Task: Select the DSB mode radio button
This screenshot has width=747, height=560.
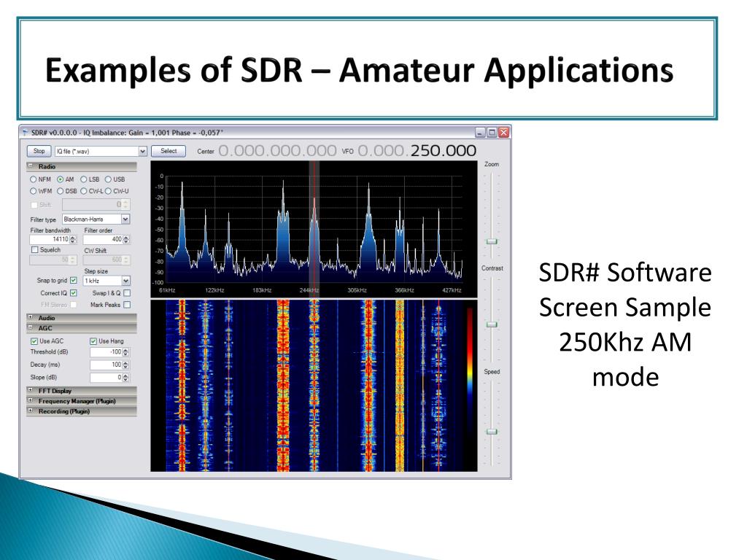Action: coord(60,191)
